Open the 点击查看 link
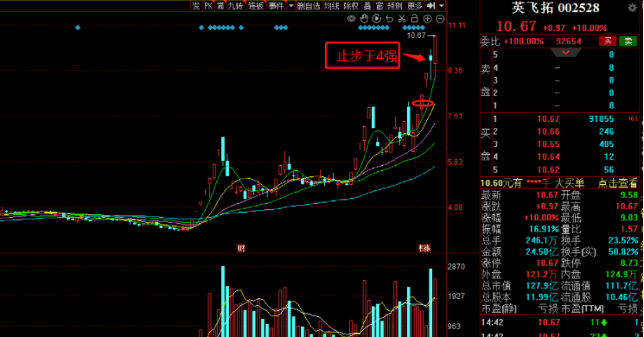The width and height of the screenshot is (644, 337). (617, 183)
